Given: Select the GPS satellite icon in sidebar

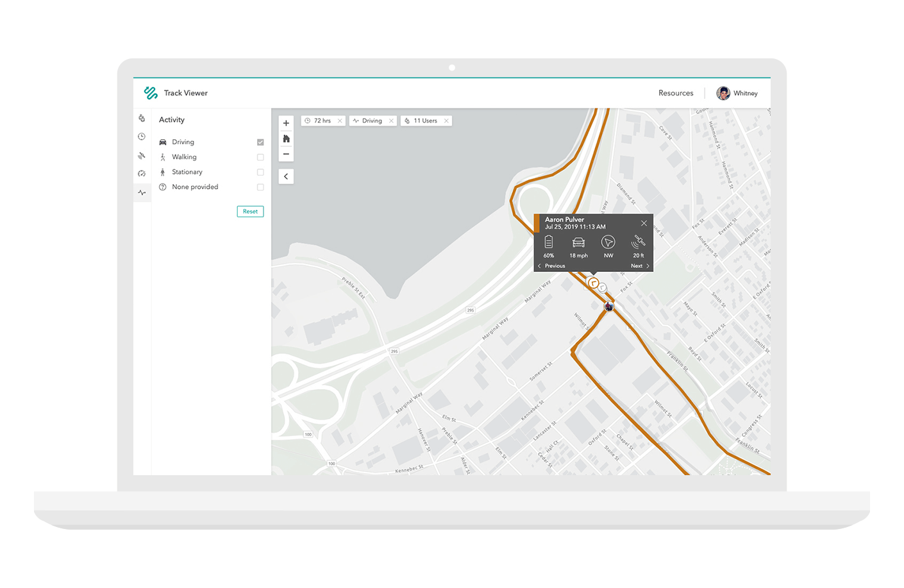Looking at the screenshot, I should pos(142,155).
